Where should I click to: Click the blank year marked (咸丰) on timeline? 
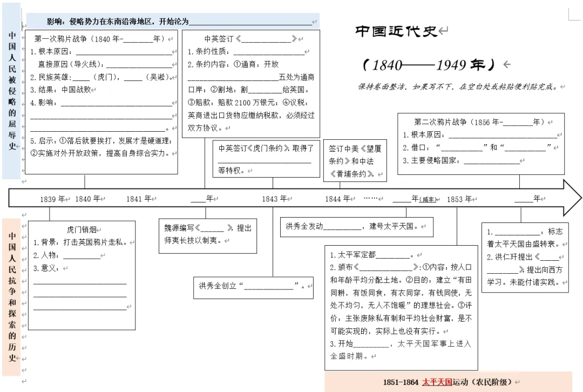pyautogui.click(x=414, y=199)
